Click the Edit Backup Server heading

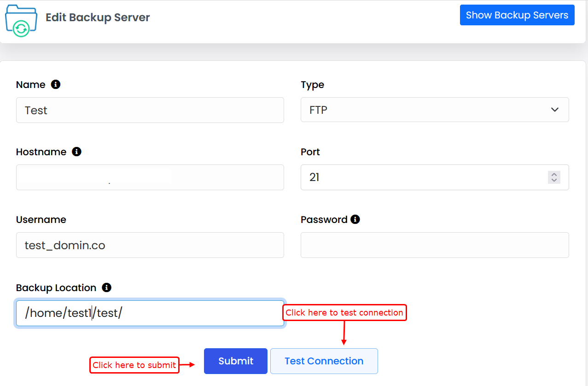98,18
